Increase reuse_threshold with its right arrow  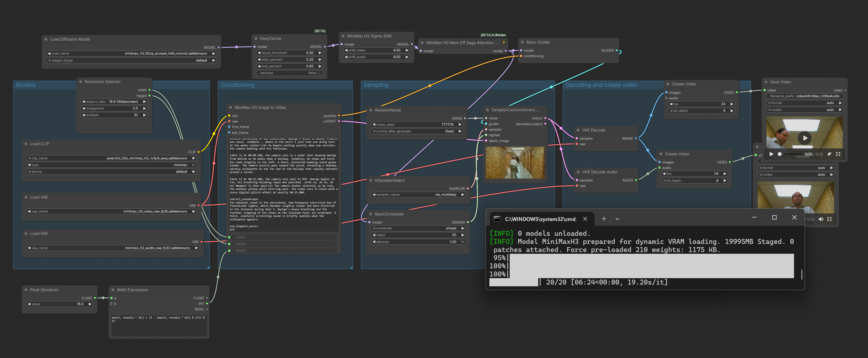(320, 53)
